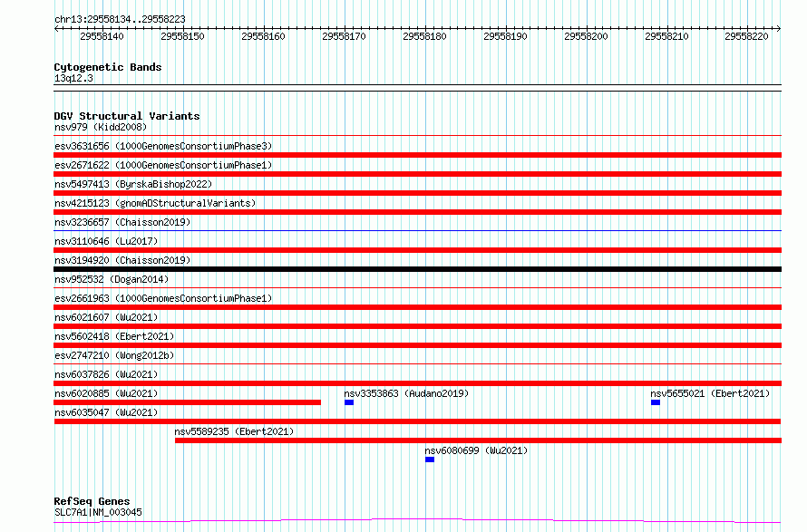Click nsv5589235 (Ebert2021) label
This screenshot has height=532, width=807.
[x=234, y=431]
